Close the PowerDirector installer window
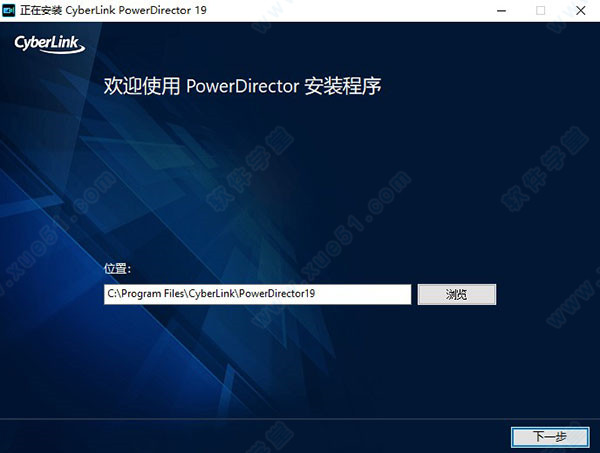The height and width of the screenshot is (453, 600). tap(580, 11)
